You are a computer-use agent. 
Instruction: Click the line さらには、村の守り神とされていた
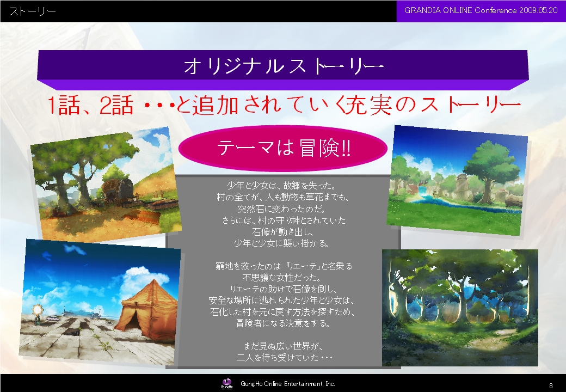[x=284, y=220]
